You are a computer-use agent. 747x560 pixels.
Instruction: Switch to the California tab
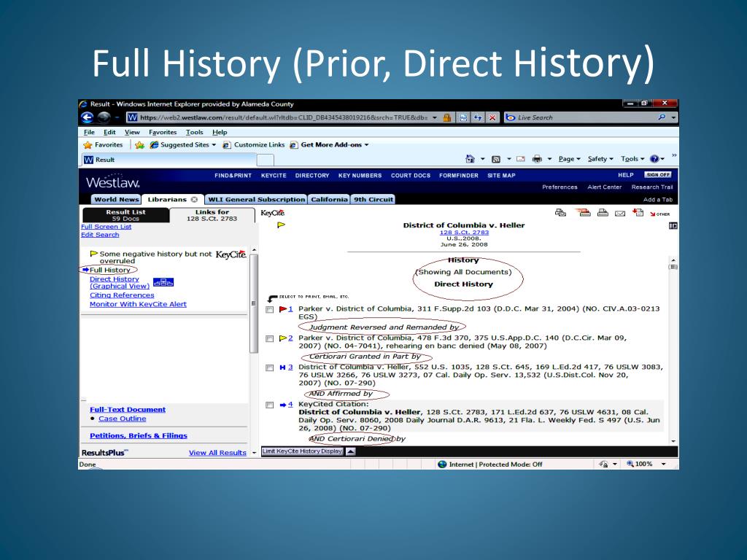coord(329,200)
